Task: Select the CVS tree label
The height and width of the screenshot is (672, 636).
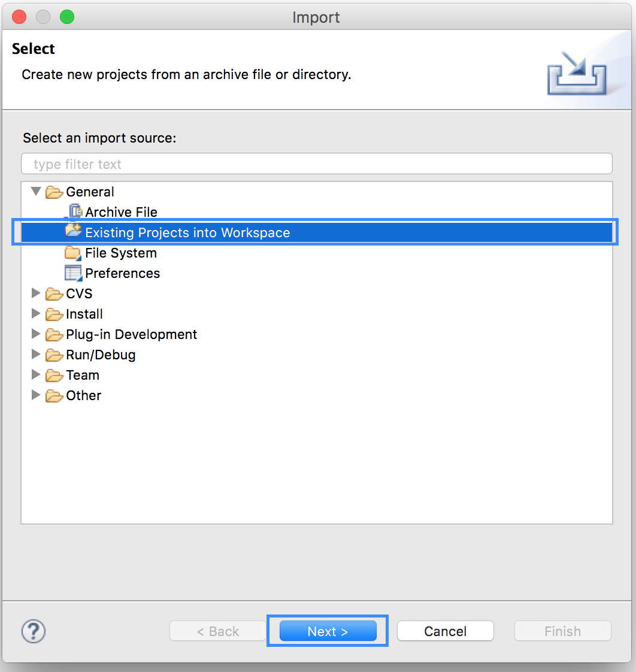Action: tap(79, 293)
